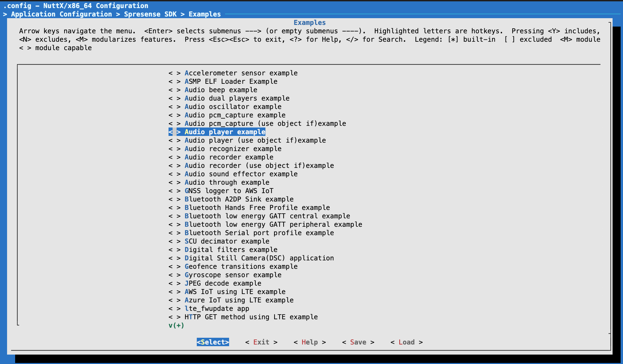The height and width of the screenshot is (364, 623).
Task: Choose lte_fwupdate app entry
Action: 217,308
